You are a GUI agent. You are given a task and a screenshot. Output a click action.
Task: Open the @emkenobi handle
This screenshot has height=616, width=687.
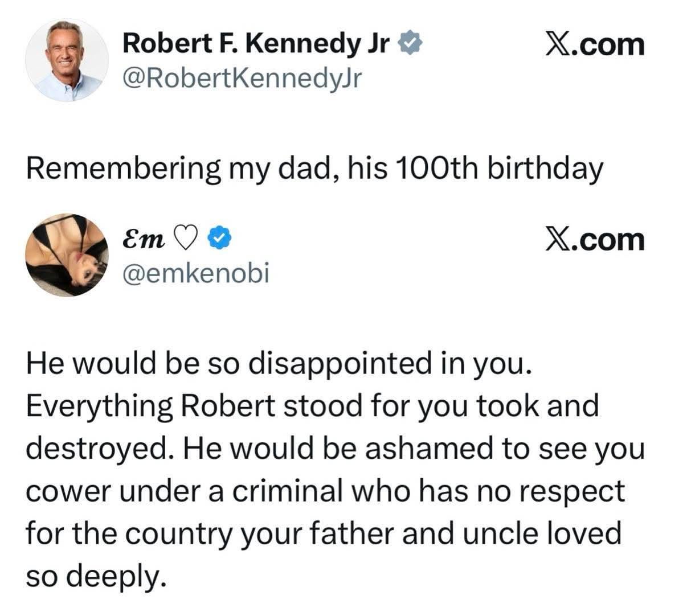click(196, 274)
